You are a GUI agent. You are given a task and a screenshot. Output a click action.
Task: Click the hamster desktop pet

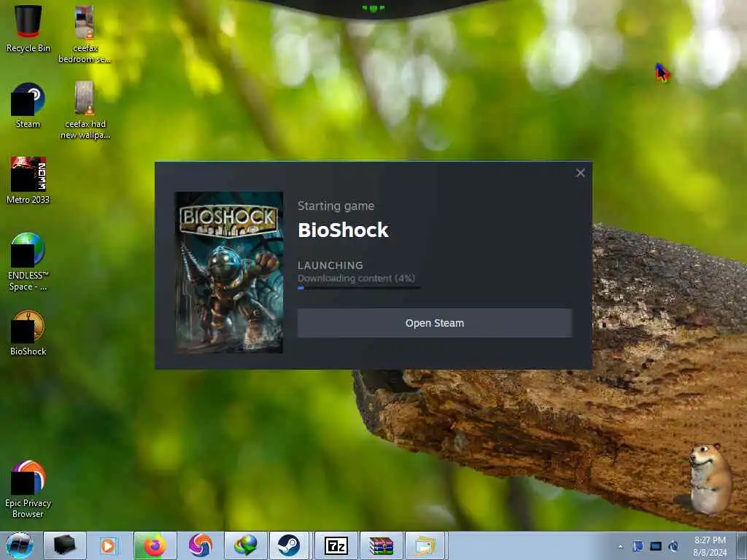710,478
